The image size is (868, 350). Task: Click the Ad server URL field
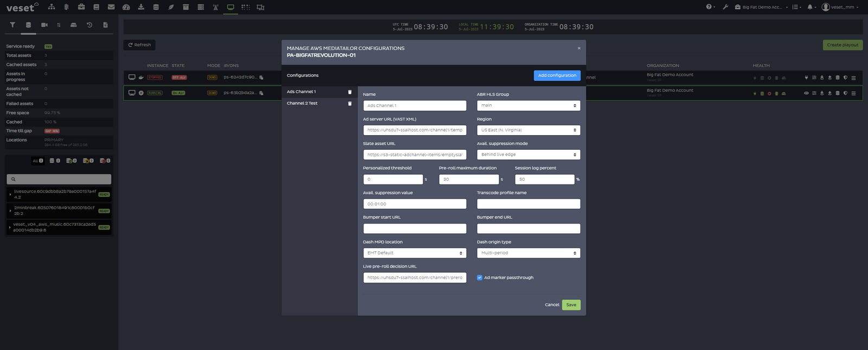(x=414, y=130)
